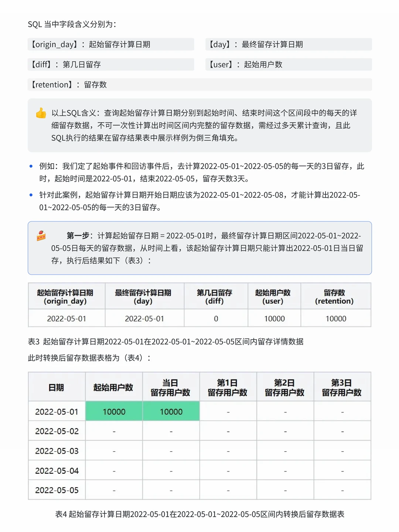This screenshot has height=532, width=399.
Task: Select the 【day】 field label
Action: pos(221,44)
